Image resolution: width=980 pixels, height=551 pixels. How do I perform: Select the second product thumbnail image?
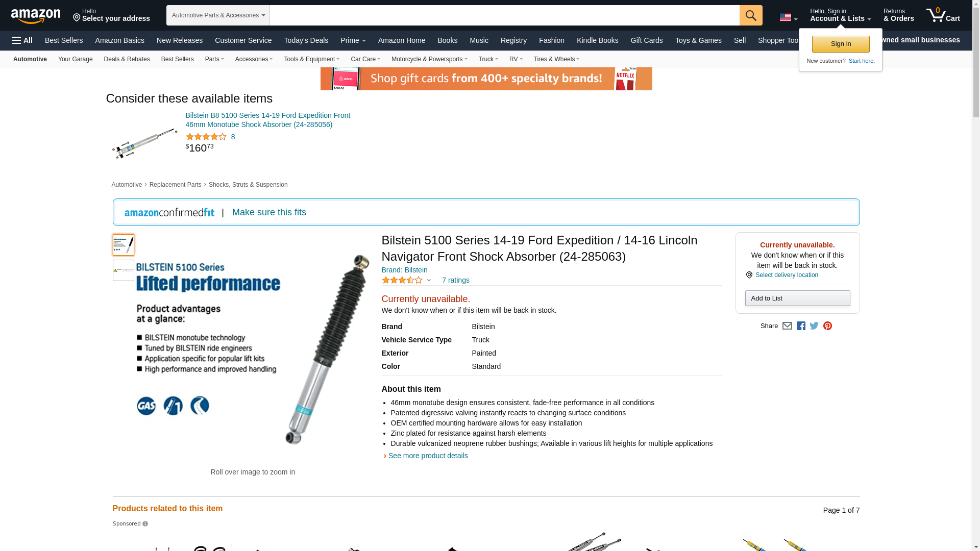(124, 270)
